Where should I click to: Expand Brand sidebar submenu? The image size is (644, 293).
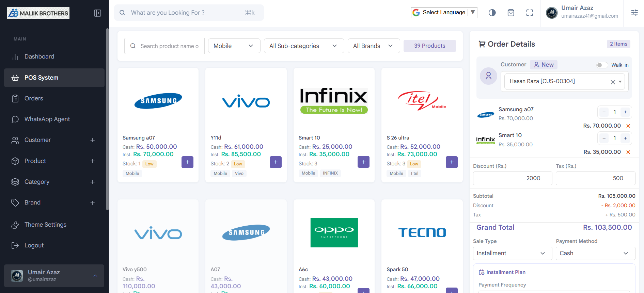(54, 202)
